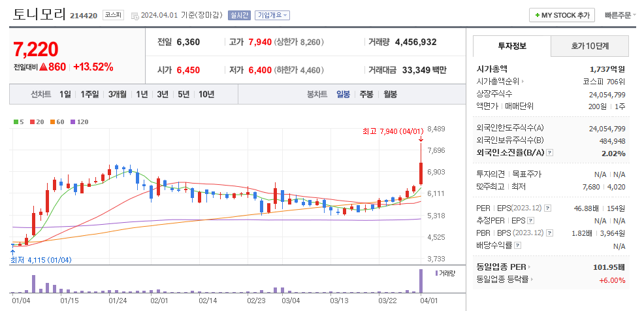Image resolution: width=644 pixels, height=311 pixels.
Task: Click help icon next to 배당수익률
Action: [x=518, y=245]
